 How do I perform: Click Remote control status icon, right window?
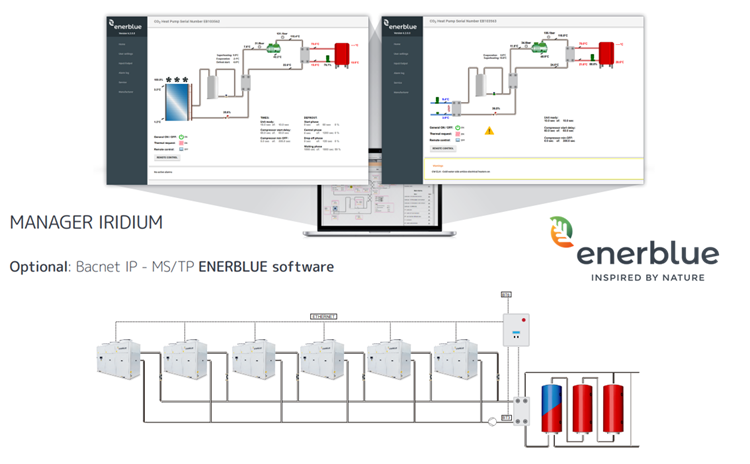click(458, 140)
